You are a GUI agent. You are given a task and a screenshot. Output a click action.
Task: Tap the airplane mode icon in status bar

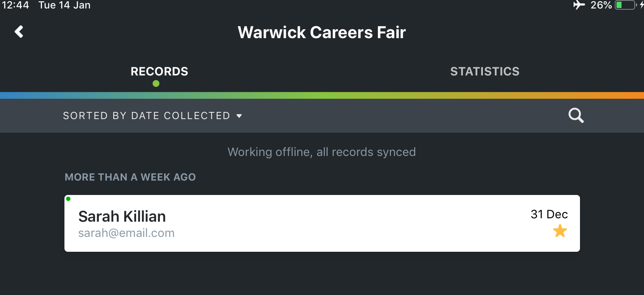click(x=579, y=5)
